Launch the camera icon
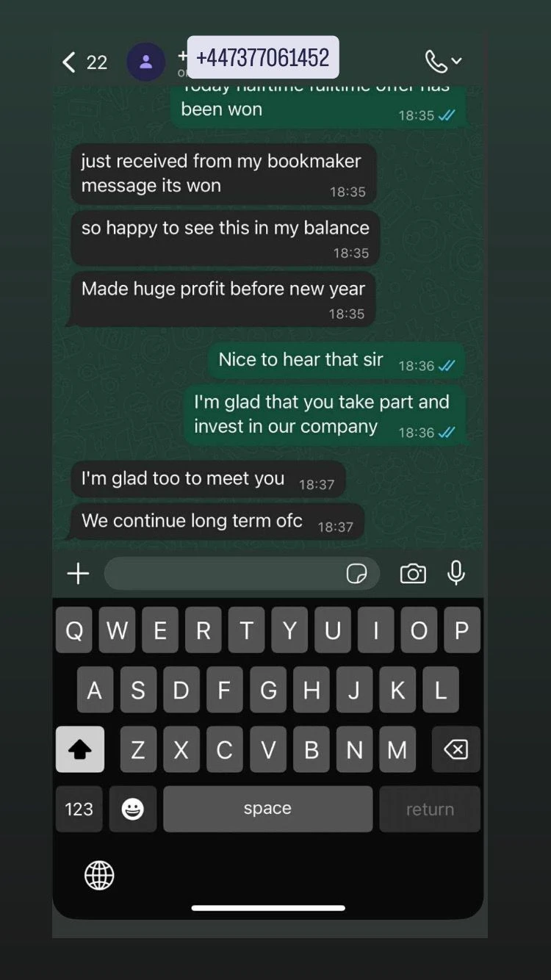This screenshot has height=980, width=551. (413, 574)
